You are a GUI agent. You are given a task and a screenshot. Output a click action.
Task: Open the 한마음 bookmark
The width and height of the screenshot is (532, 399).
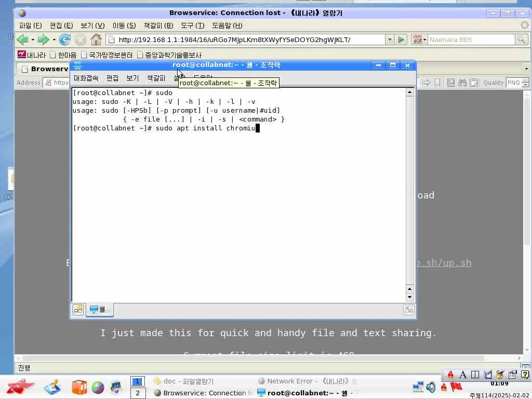point(63,55)
